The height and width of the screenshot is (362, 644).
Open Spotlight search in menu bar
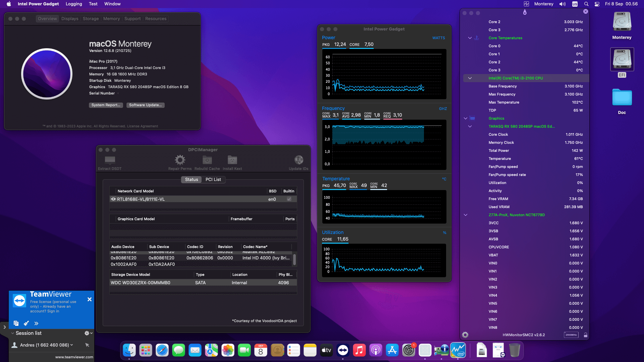click(586, 4)
